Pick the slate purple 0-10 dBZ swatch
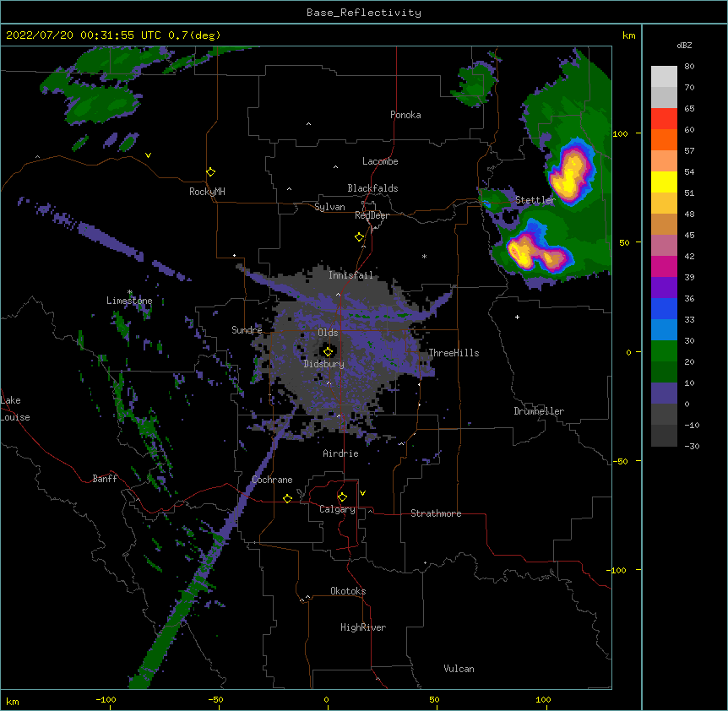Screen dimensions: 728x711 [664, 393]
